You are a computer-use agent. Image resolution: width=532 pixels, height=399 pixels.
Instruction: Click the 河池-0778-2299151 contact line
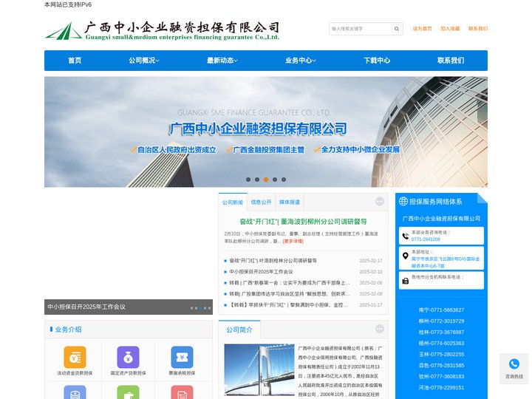click(441, 387)
